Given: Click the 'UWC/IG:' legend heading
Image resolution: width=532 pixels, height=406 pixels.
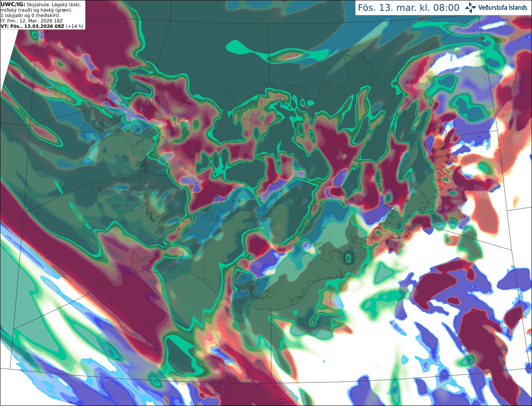Looking at the screenshot, I should (x=13, y=4).
